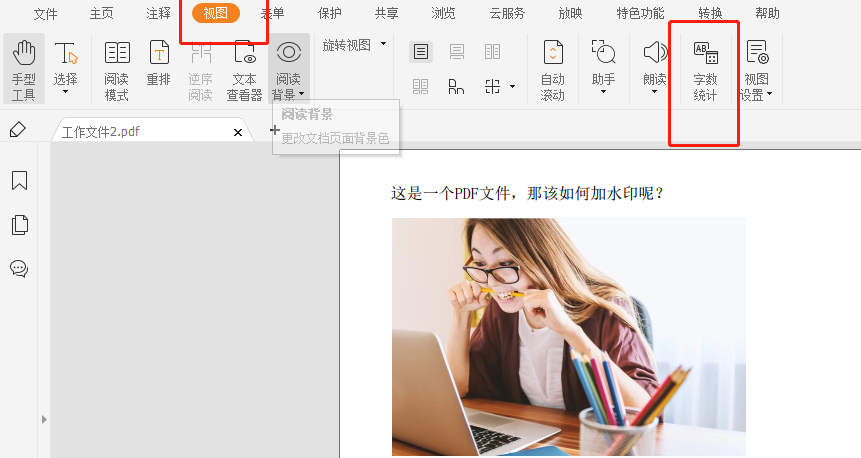Switch to the Home (主页) tab
861x458 pixels.
102,14
